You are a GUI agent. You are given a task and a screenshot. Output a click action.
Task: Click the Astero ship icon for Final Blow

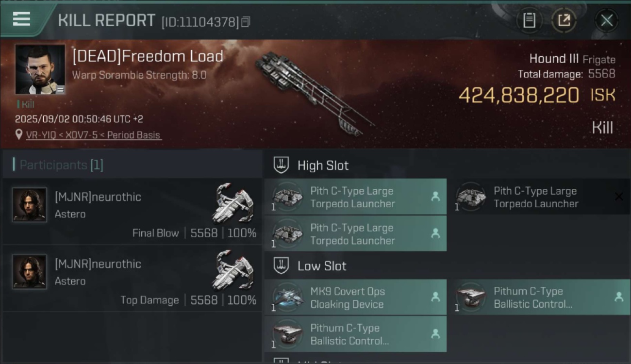coord(233,203)
